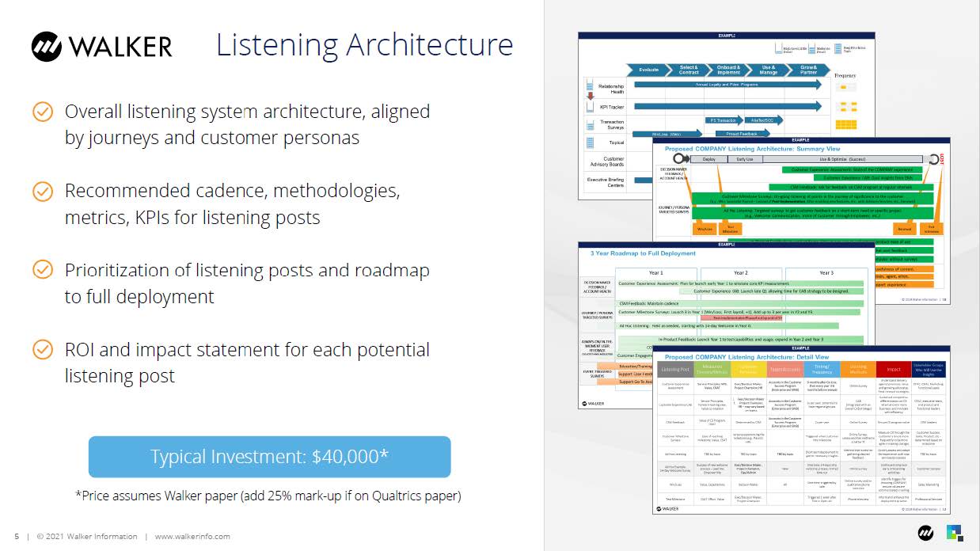This screenshot has width=980, height=551.
Task: Click the Listening Architecture slide title
Action: pos(364,44)
